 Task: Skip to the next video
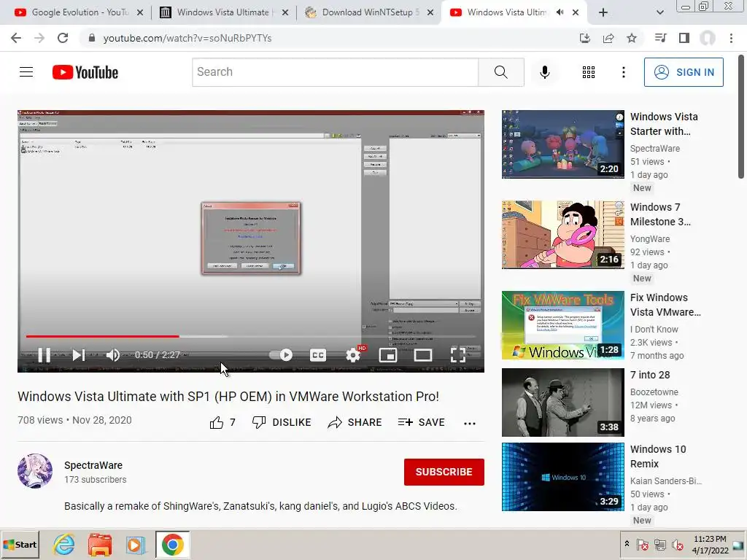[x=79, y=355]
